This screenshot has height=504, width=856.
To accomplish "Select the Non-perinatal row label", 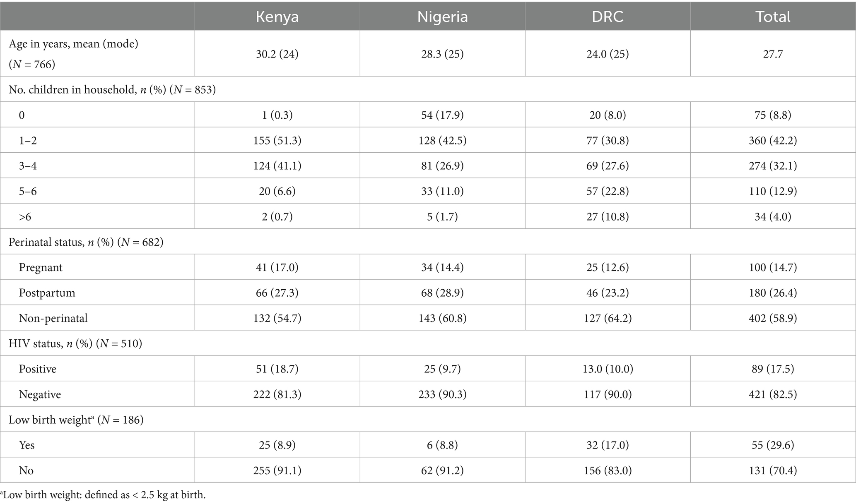I will pyautogui.click(x=53, y=318).
